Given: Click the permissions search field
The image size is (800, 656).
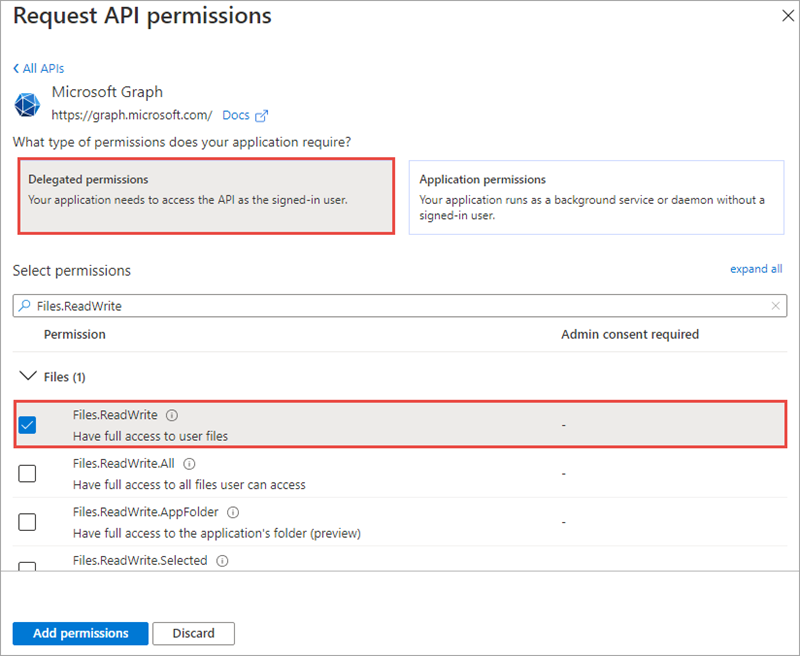Looking at the screenshot, I should click(x=399, y=306).
